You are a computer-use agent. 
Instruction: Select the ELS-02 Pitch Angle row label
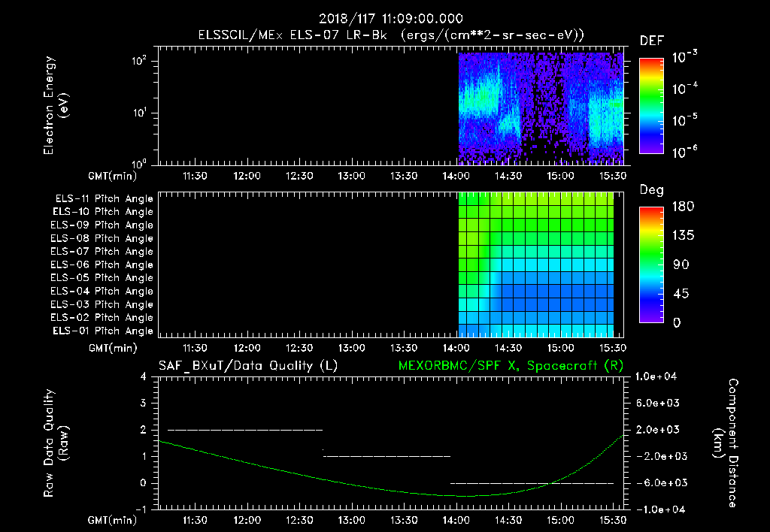(102, 318)
